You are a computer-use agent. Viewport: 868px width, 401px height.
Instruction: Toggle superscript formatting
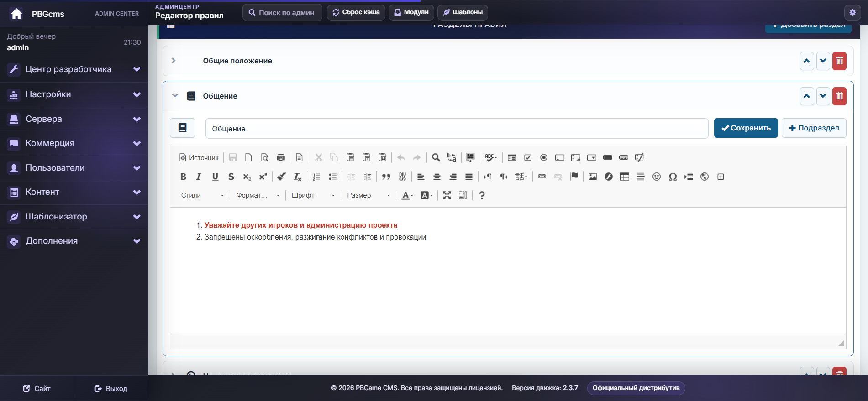pos(263,177)
